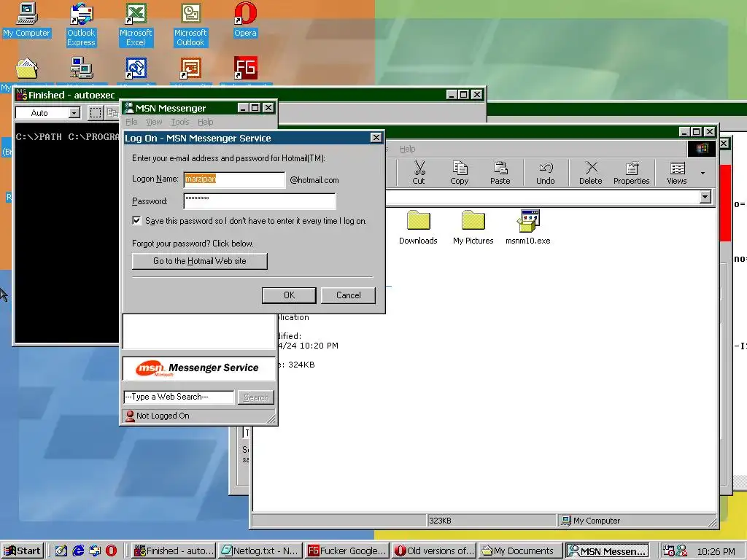This screenshot has height=560, width=747.
Task: Click the Outlook Express quick launch icon
Action: [95, 551]
